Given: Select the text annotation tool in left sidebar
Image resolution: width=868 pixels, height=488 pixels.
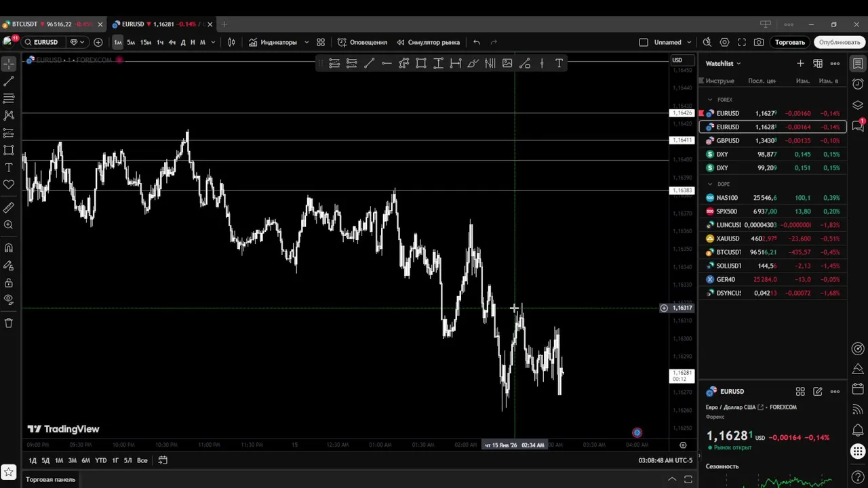Looking at the screenshot, I should point(9,167).
